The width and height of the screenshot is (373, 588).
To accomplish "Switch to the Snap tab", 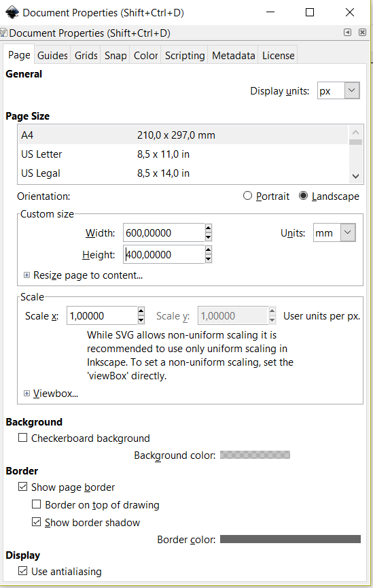I will pos(116,56).
